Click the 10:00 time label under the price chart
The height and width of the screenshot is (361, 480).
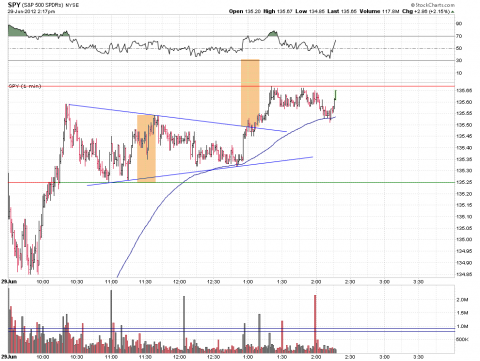point(43,282)
